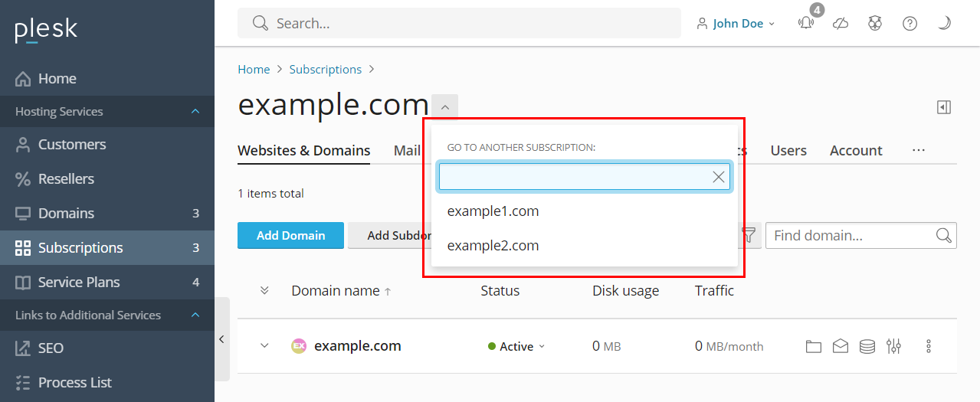Collapse the left sidebar
The image size is (980, 402).
(221, 339)
